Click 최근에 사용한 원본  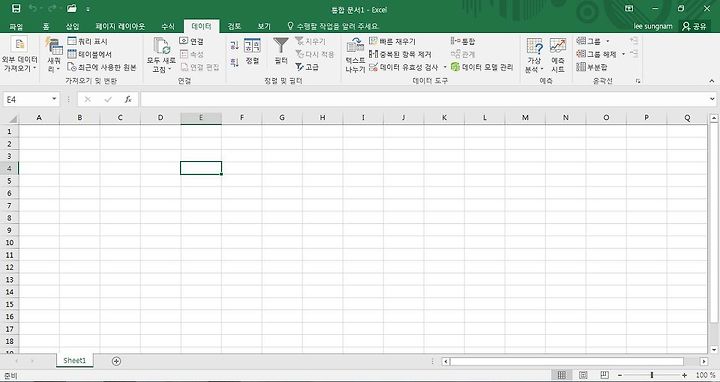tap(102, 67)
